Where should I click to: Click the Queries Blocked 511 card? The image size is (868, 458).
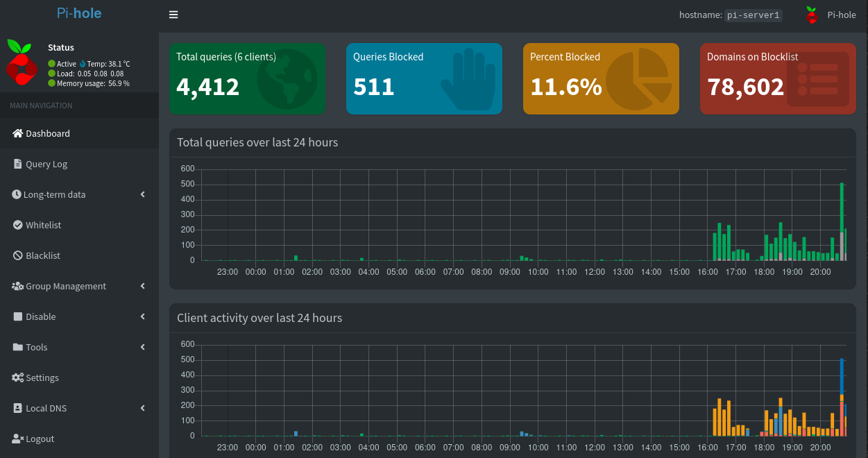click(424, 78)
